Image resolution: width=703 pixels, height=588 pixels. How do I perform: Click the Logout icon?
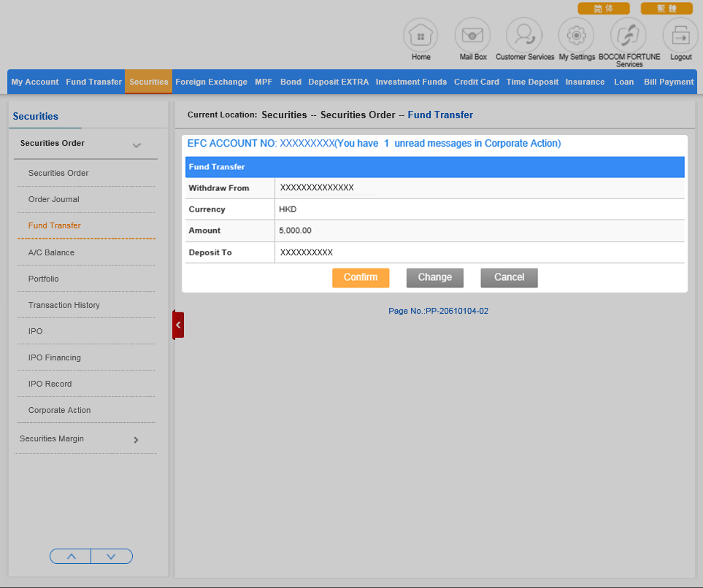(x=680, y=35)
